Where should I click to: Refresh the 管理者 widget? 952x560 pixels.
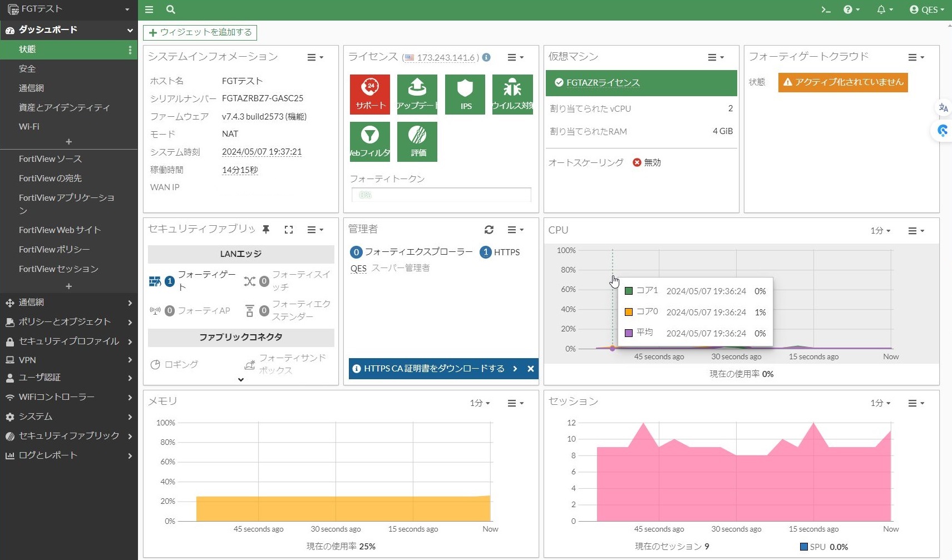click(489, 230)
